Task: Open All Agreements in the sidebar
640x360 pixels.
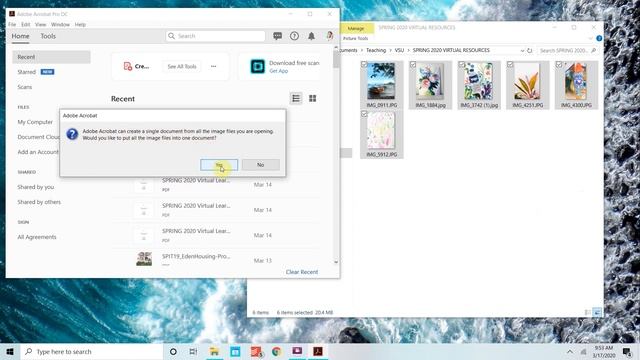Action: coord(37,237)
